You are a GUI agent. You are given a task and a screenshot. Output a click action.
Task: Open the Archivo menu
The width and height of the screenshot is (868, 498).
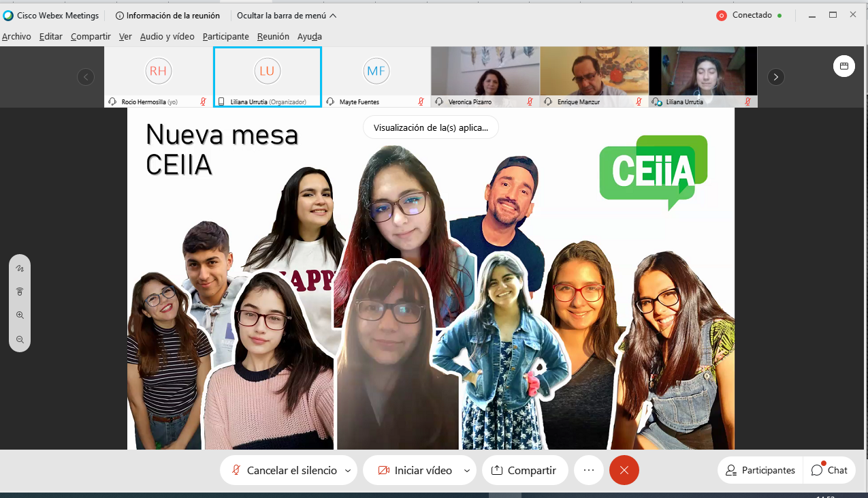pos(16,37)
